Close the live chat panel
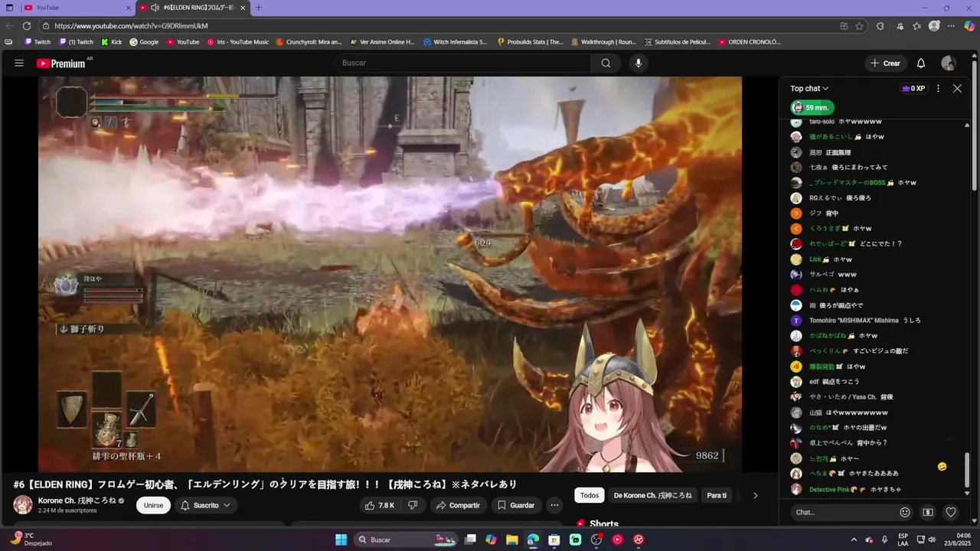This screenshot has height=551, width=980. click(x=957, y=88)
